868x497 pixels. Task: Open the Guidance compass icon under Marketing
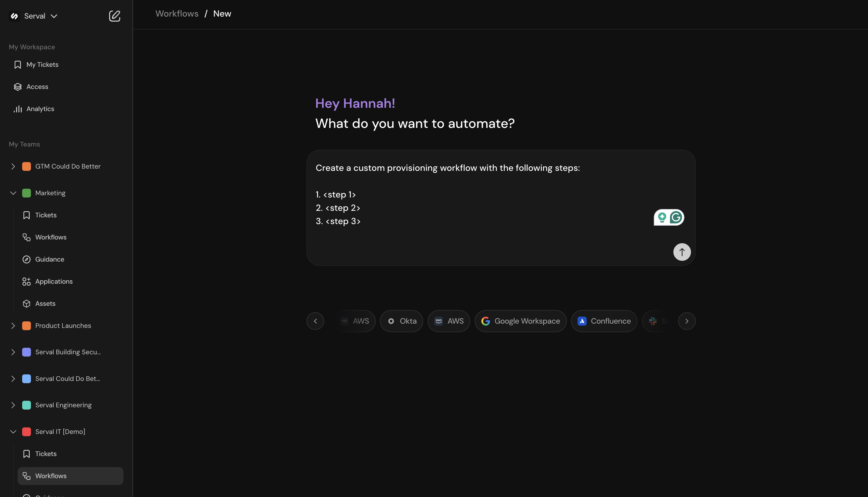[27, 259]
